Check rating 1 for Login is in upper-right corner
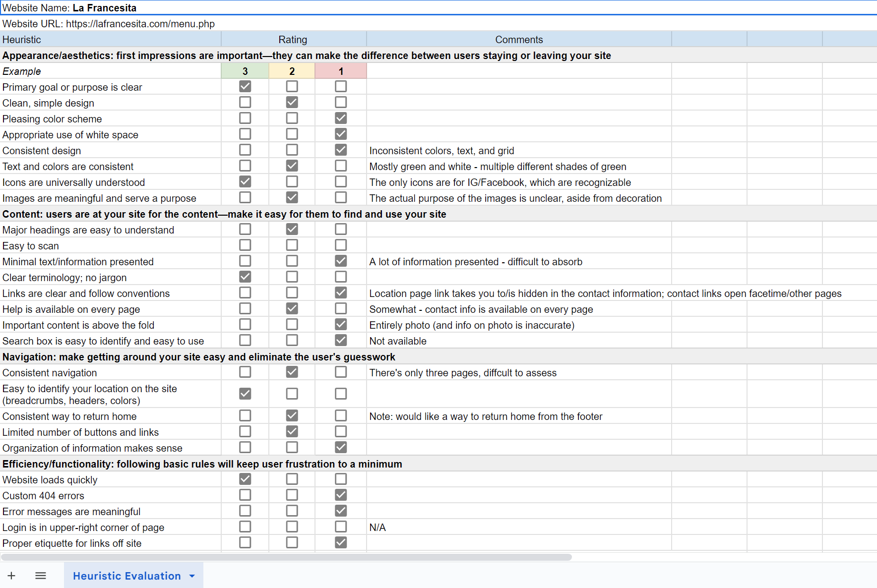 tap(341, 527)
